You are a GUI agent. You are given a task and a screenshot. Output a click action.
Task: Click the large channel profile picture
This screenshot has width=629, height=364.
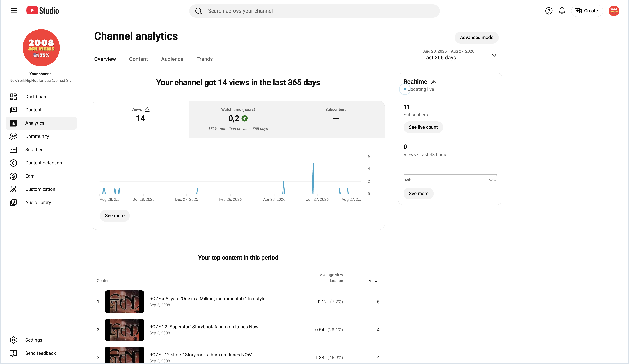click(x=41, y=48)
